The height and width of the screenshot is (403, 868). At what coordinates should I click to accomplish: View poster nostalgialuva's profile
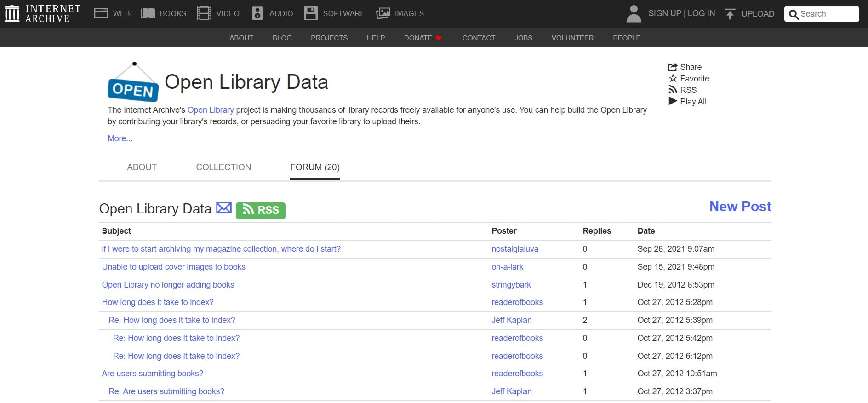[x=515, y=249]
